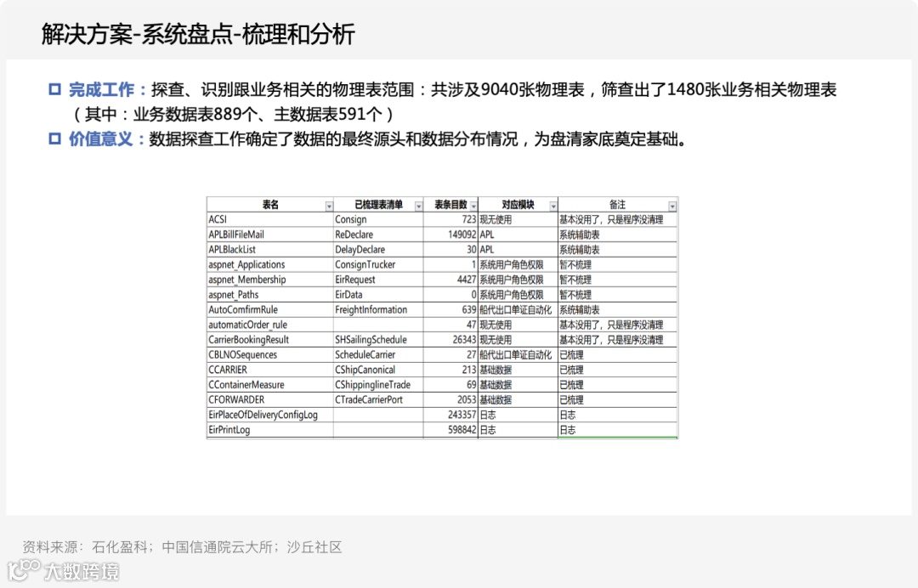Select the aspnet_Applications cell
This screenshot has height=588, width=918.
pyautogui.click(x=270, y=264)
